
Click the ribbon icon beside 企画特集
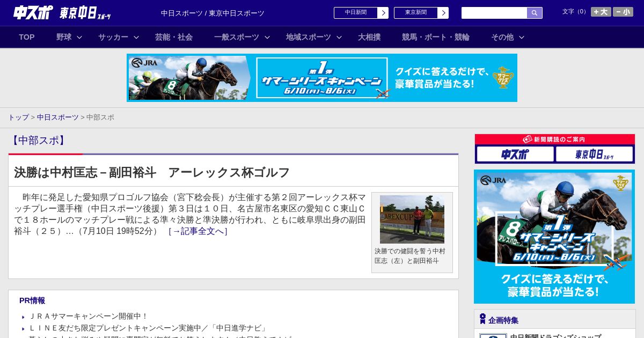(x=482, y=319)
